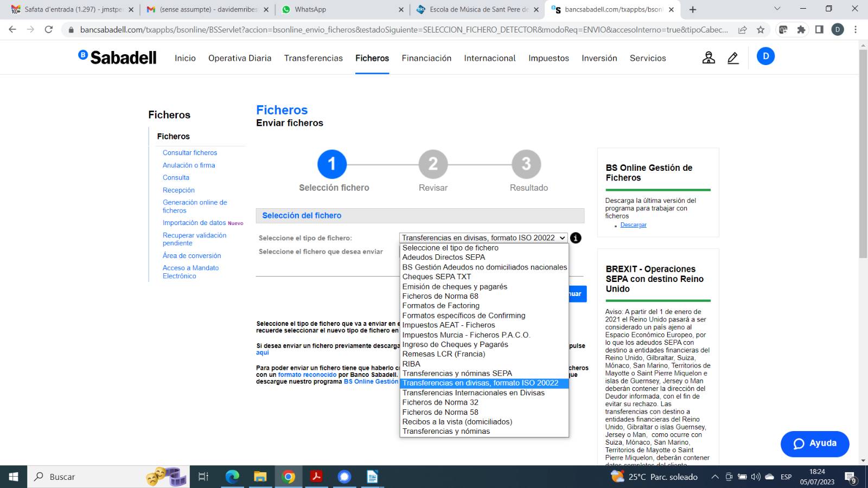868x488 pixels.
Task: Select 'Adeudos Directos SEPA' from dropdown list
Action: tap(443, 258)
